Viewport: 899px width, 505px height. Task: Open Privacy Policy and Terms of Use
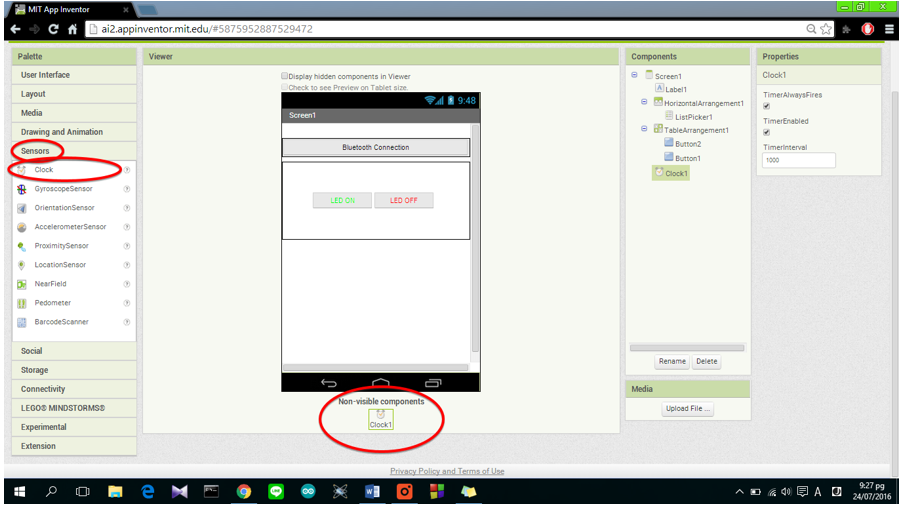coord(447,471)
